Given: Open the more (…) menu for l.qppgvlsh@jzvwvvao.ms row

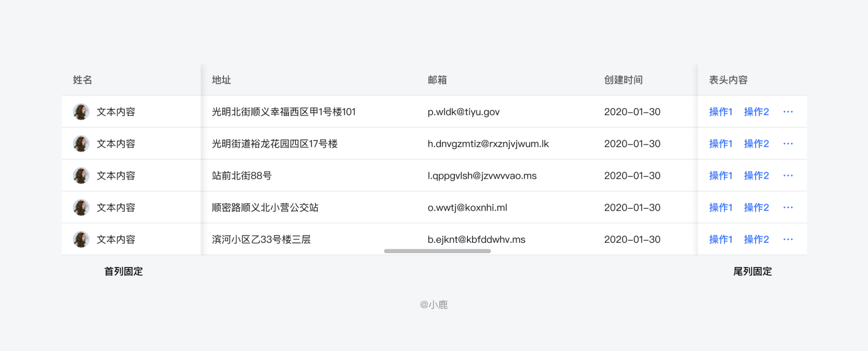Looking at the screenshot, I should coord(788,175).
